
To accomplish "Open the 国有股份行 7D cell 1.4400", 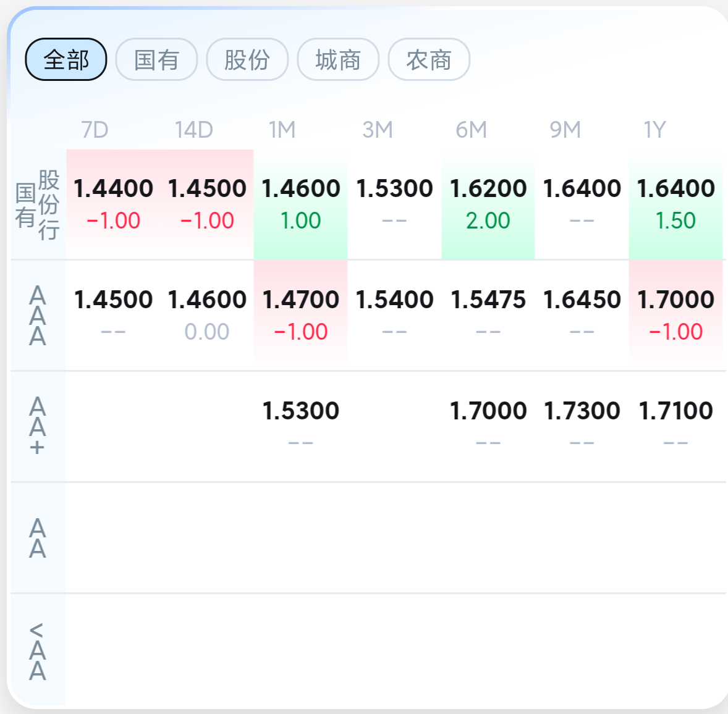I will coord(113,204).
